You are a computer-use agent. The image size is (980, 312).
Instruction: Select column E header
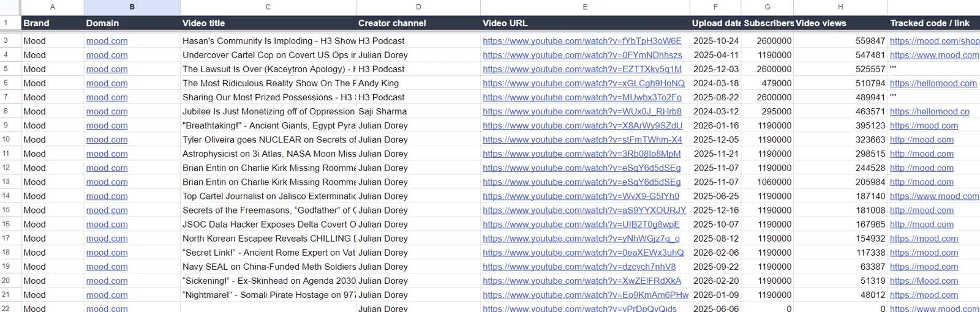point(585,7)
